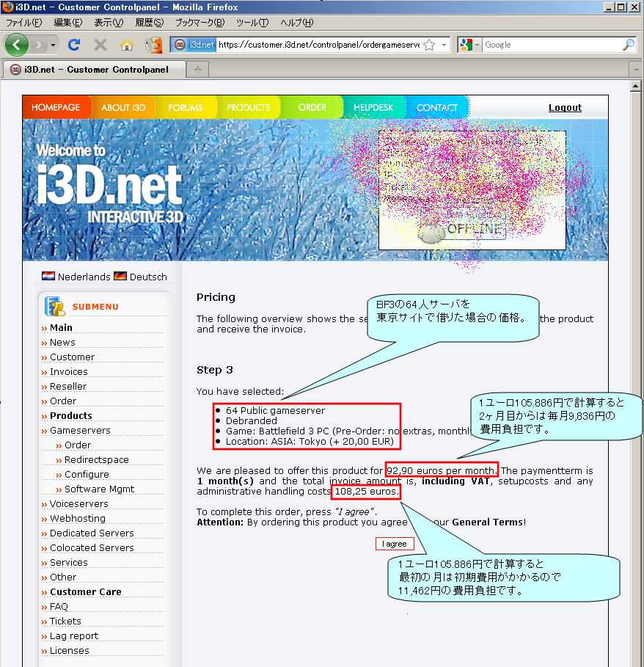Open Software Mgmt under Gameservers

pyautogui.click(x=99, y=489)
